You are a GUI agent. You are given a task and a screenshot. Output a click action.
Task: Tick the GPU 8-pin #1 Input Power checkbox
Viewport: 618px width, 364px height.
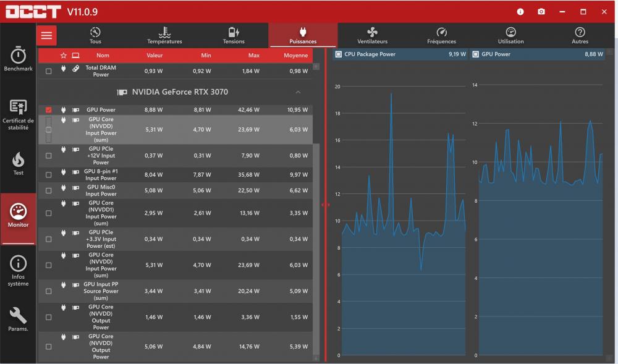click(48, 175)
